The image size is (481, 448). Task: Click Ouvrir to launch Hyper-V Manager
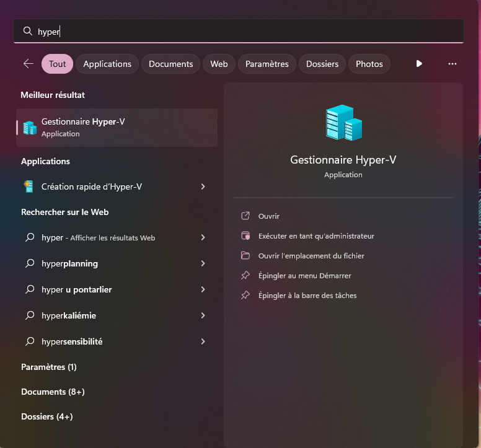click(x=269, y=216)
